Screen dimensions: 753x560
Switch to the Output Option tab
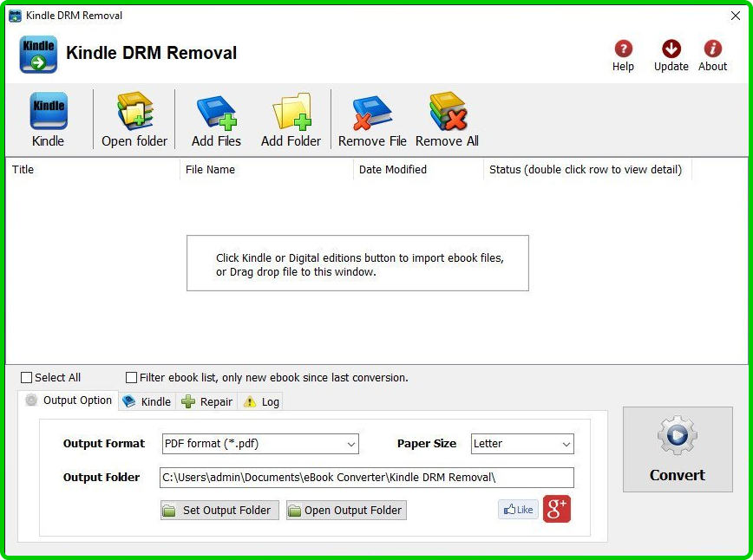tap(69, 400)
